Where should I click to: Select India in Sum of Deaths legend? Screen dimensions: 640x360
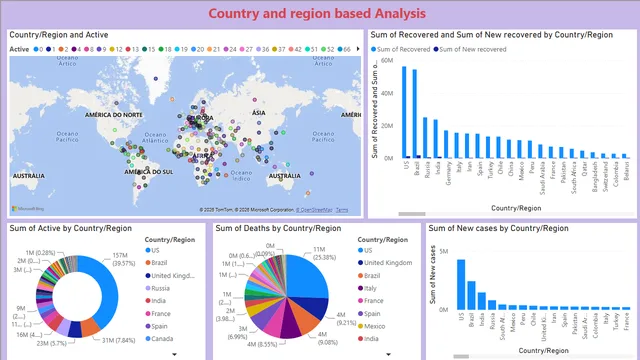368,339
